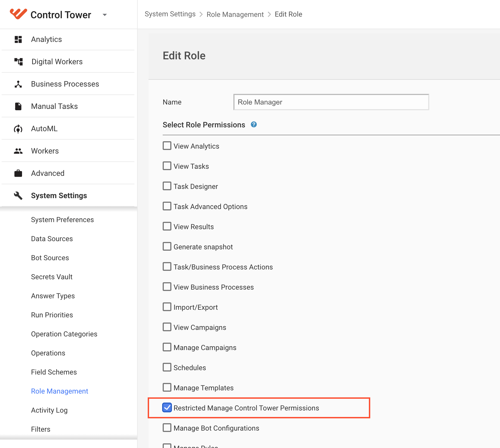
Task: Check Schedules permission
Action: coord(167,367)
